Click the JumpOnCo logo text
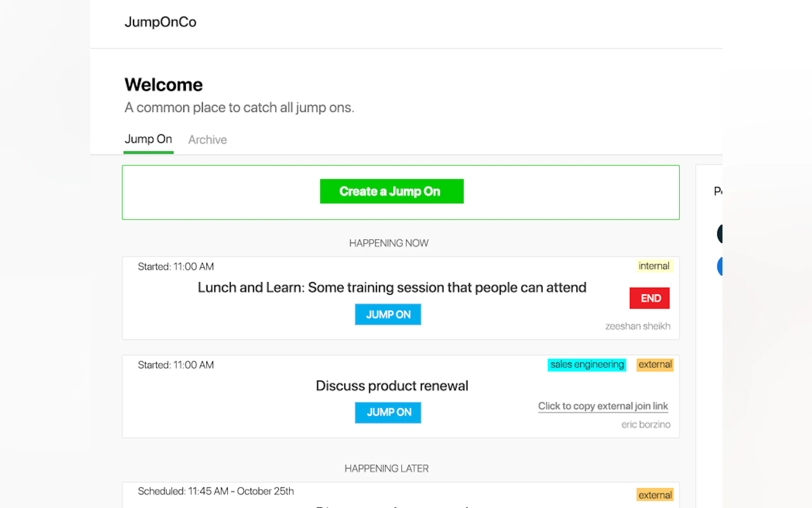812x508 pixels. pos(160,22)
